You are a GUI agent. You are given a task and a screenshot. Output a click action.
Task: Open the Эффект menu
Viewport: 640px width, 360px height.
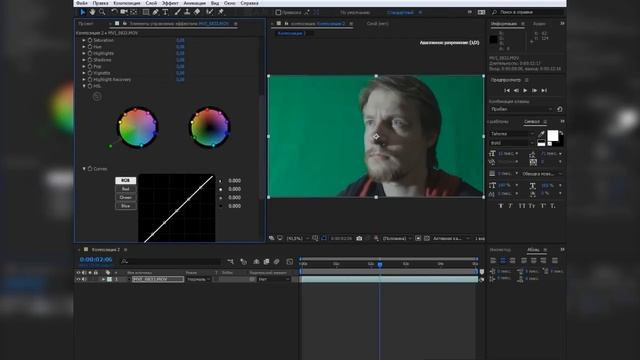pyautogui.click(x=170, y=3)
